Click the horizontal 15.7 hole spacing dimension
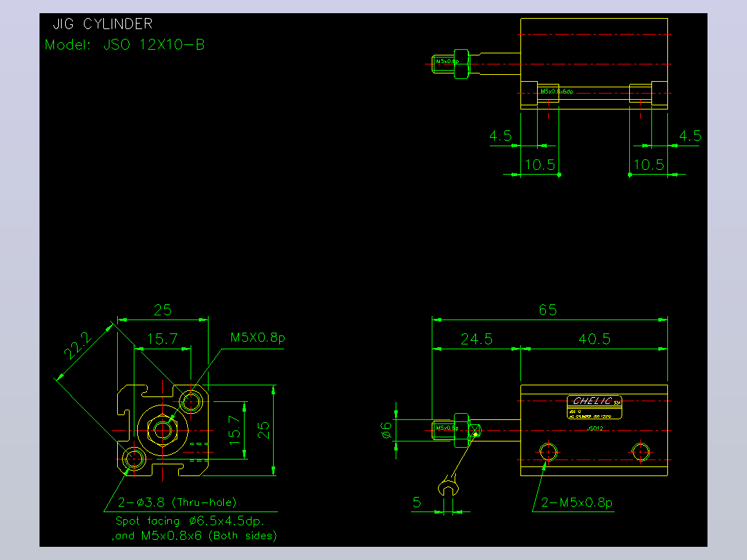Image resolution: width=747 pixels, height=560 pixels. (162, 340)
